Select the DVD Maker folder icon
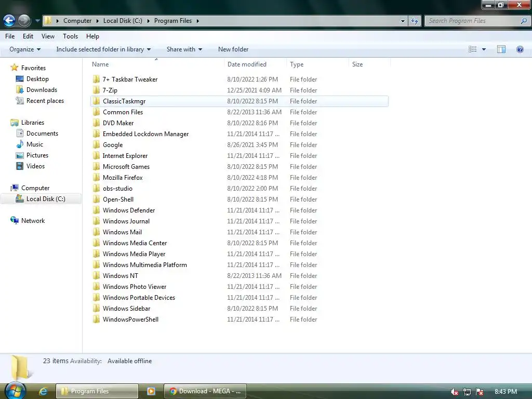Image resolution: width=532 pixels, height=399 pixels. click(96, 123)
